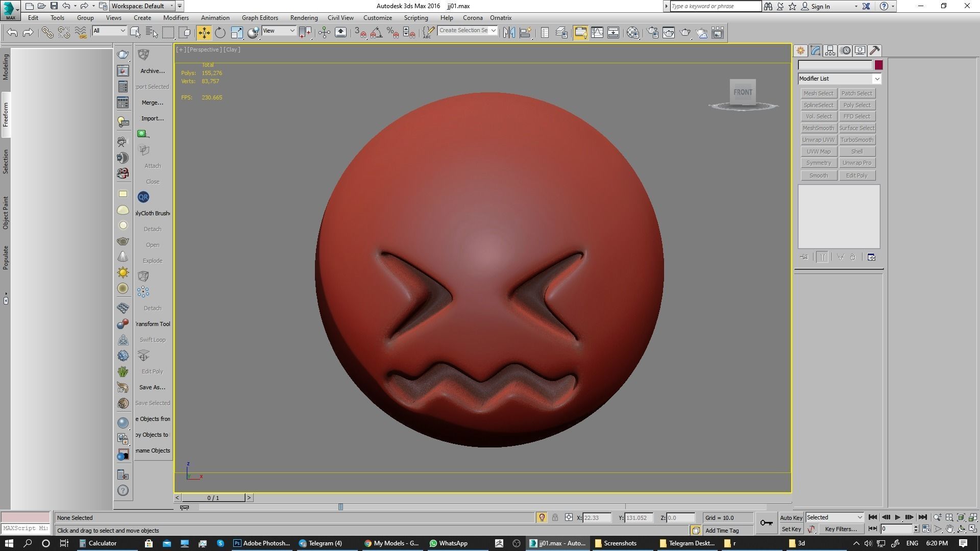Viewport: 980px width, 551px height.
Task: Click the Render Production teapot
Action: [685, 33]
